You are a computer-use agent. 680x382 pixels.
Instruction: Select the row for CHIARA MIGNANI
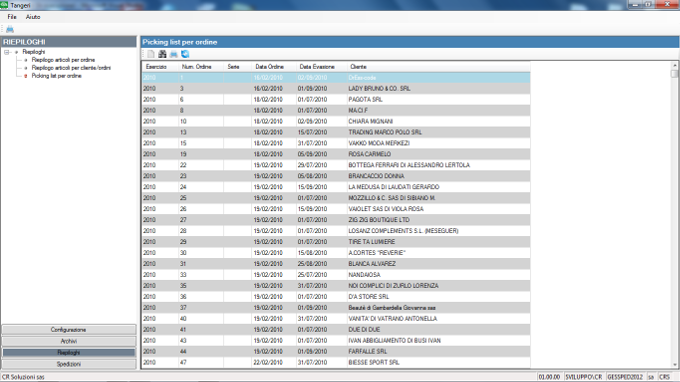click(x=336, y=121)
